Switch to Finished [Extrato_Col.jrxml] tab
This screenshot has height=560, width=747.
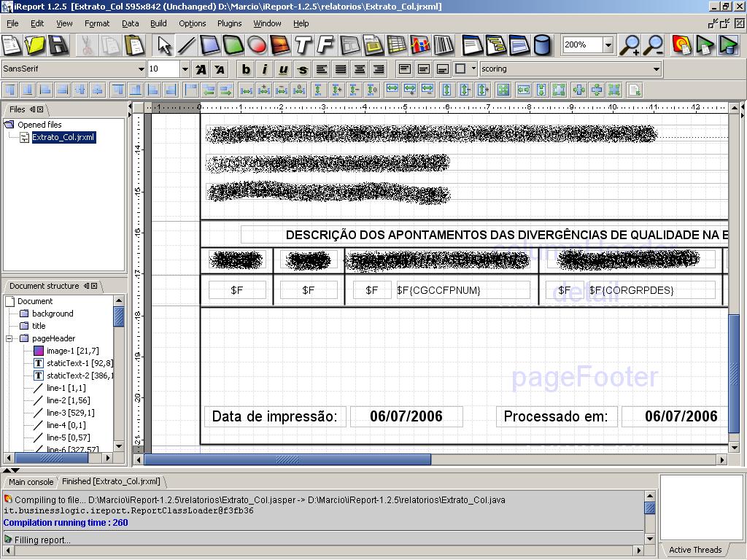(111, 481)
